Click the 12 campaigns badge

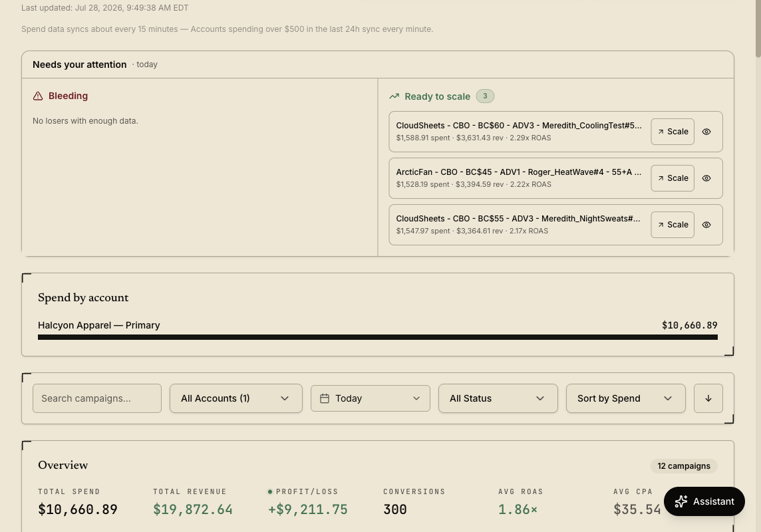coord(684,466)
